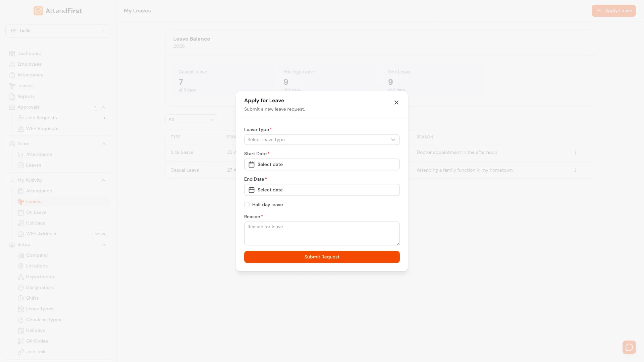Click the AttendFirst logo icon
This screenshot has width=644, height=362.
pyautogui.click(x=38, y=11)
